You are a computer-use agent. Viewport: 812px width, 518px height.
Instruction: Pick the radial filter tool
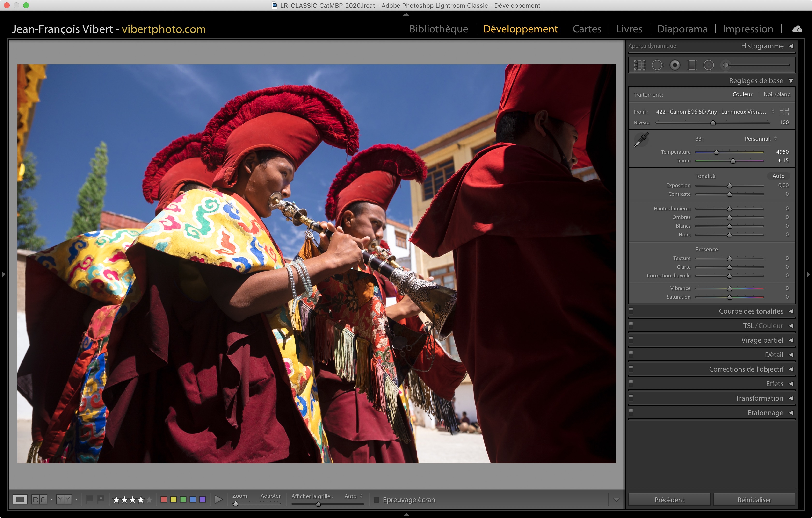pos(709,65)
